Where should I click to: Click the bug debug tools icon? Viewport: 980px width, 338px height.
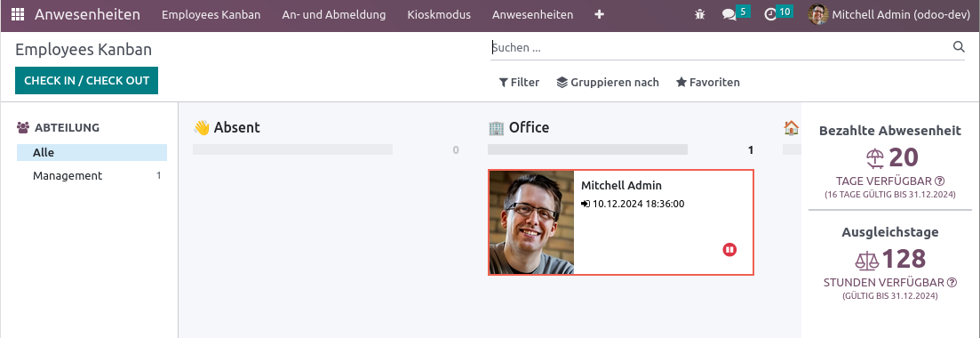click(x=700, y=14)
